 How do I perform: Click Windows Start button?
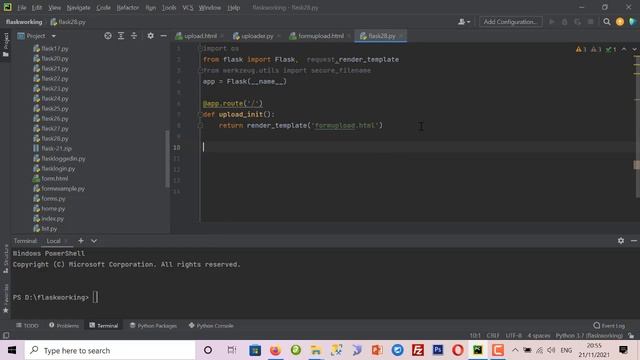[12, 350]
